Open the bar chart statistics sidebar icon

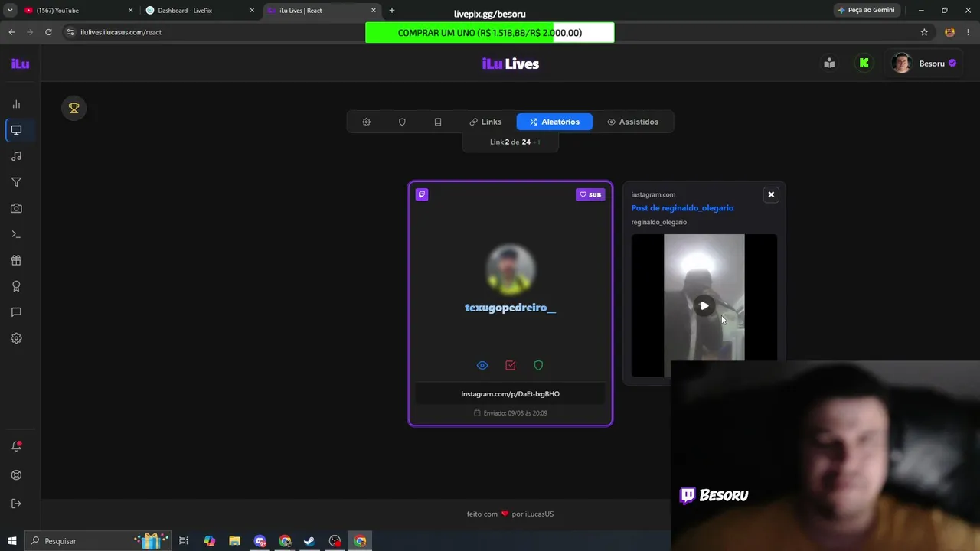click(x=16, y=104)
